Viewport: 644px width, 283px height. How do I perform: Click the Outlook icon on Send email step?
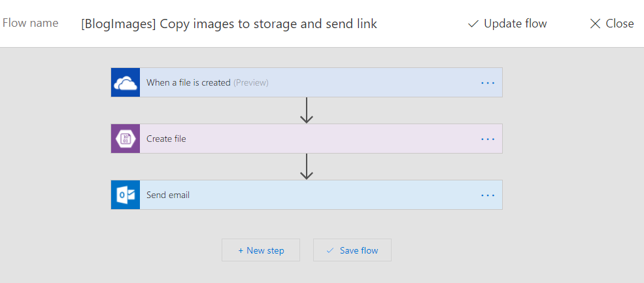(x=126, y=195)
